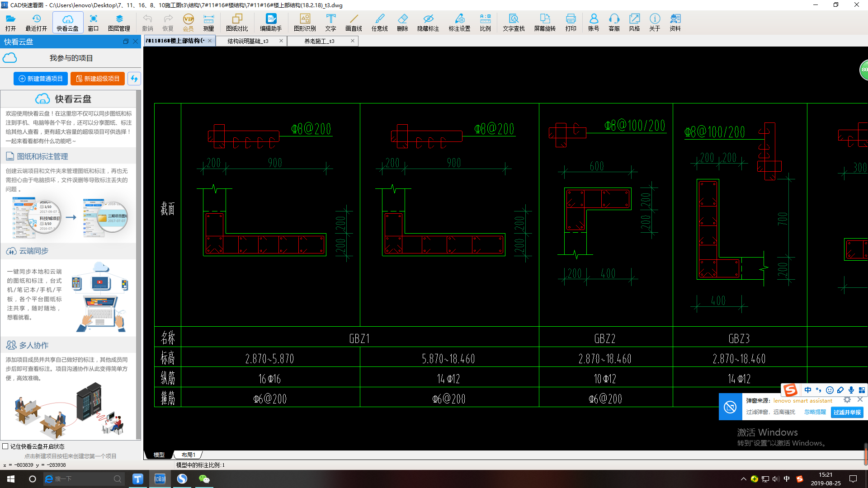
Task: Open 图纸对比 drawing compare tool
Action: [x=237, y=22]
